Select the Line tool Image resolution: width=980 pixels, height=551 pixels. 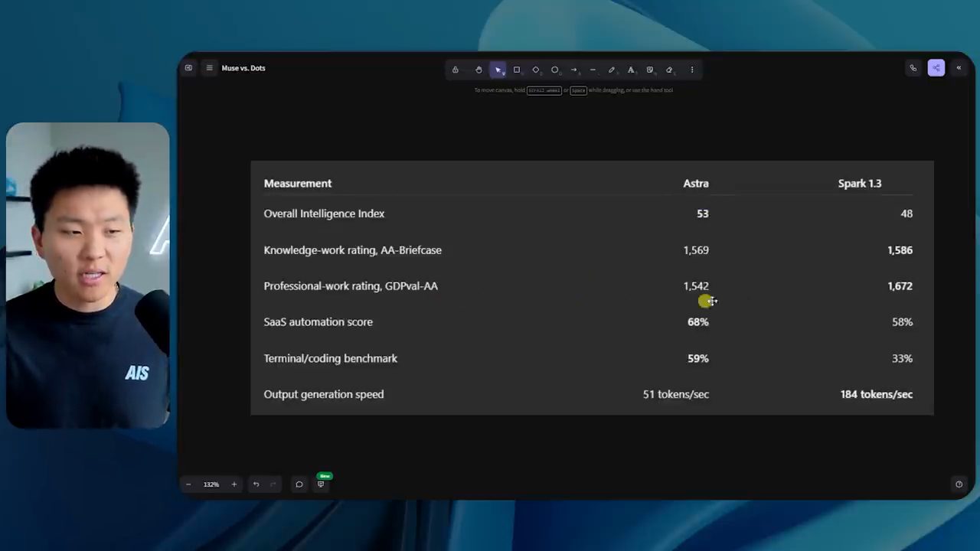(593, 70)
